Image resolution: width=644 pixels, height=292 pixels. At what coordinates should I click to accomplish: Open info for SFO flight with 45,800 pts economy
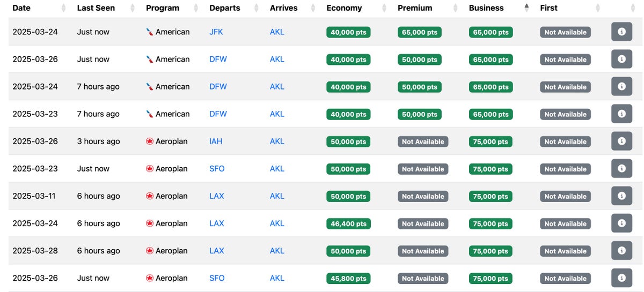tap(621, 278)
